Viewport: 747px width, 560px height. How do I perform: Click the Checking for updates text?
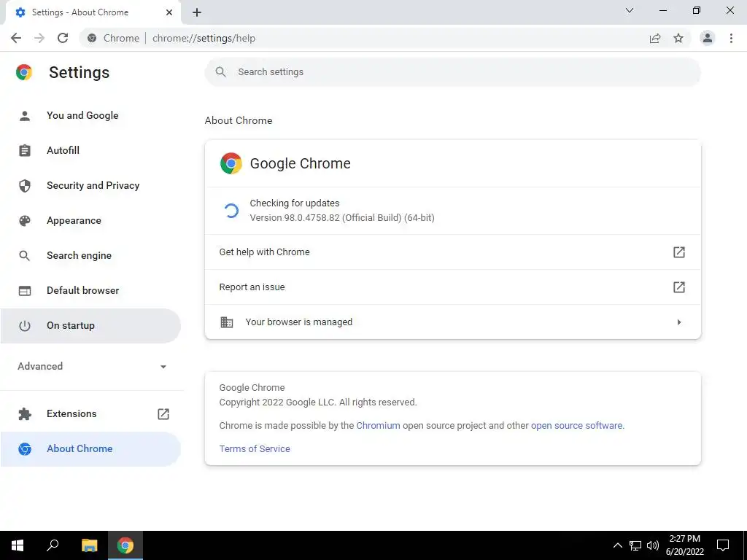[295, 203]
